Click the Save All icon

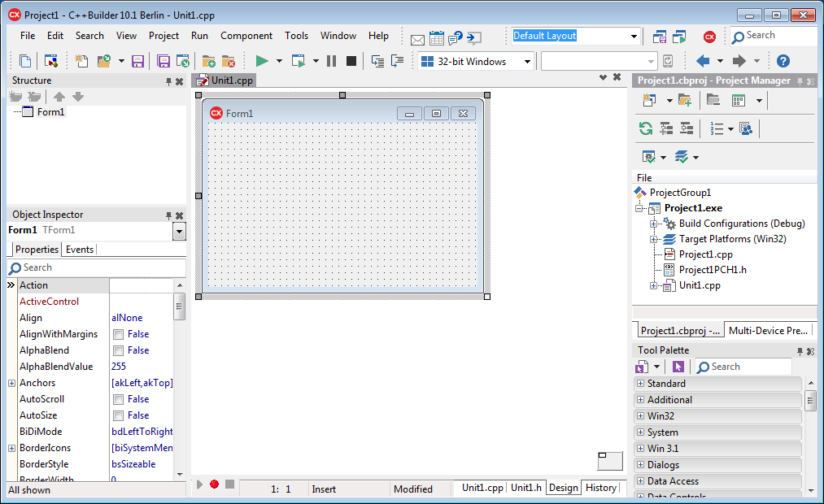(163, 61)
